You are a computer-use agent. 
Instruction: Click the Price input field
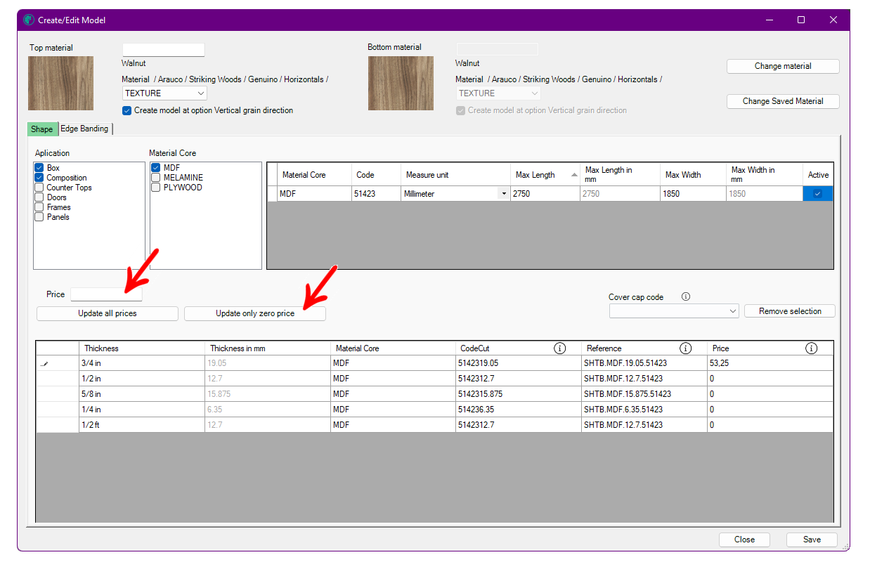tap(106, 294)
